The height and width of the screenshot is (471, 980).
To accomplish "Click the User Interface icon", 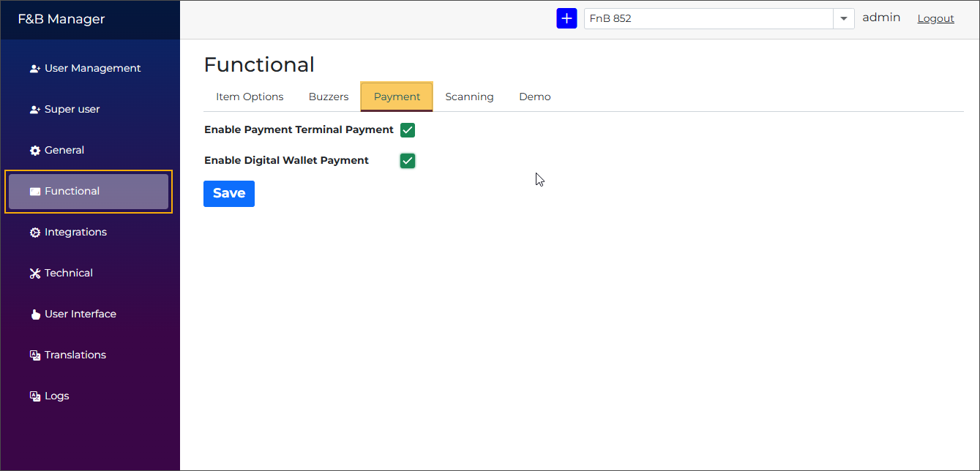I will (36, 314).
